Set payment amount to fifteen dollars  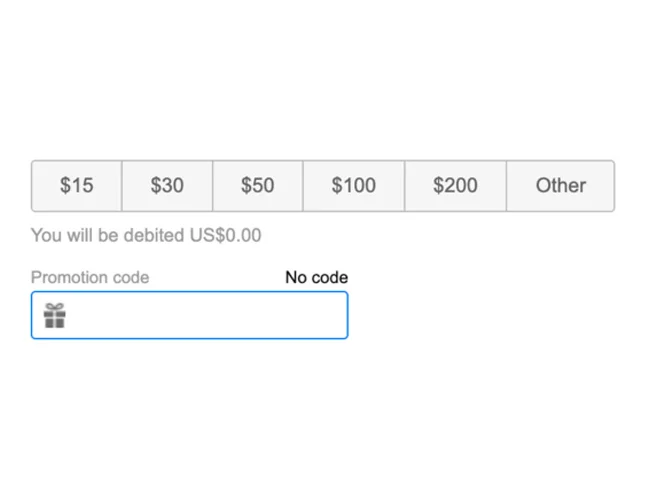(x=76, y=186)
